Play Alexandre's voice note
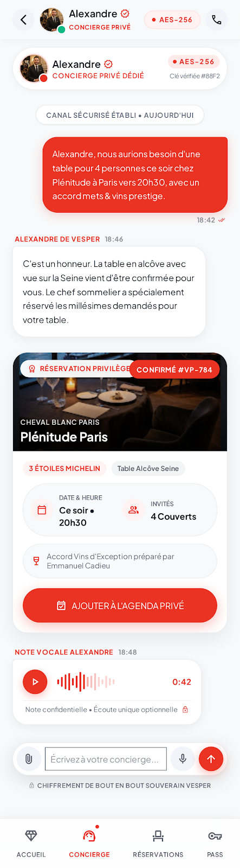This screenshot has width=240, height=868. point(35,682)
